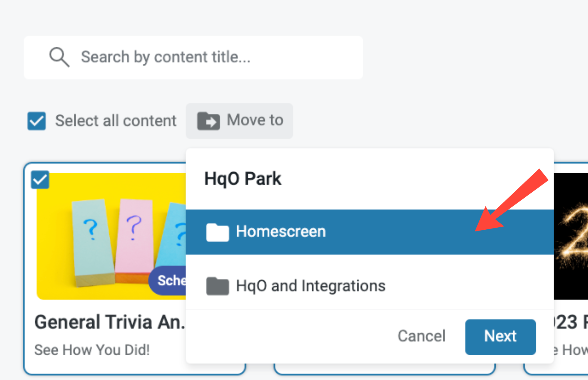Click the purple Scheduled badge

click(169, 280)
